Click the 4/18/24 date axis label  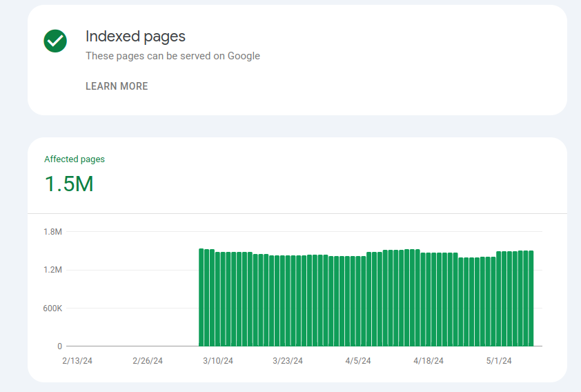(429, 361)
